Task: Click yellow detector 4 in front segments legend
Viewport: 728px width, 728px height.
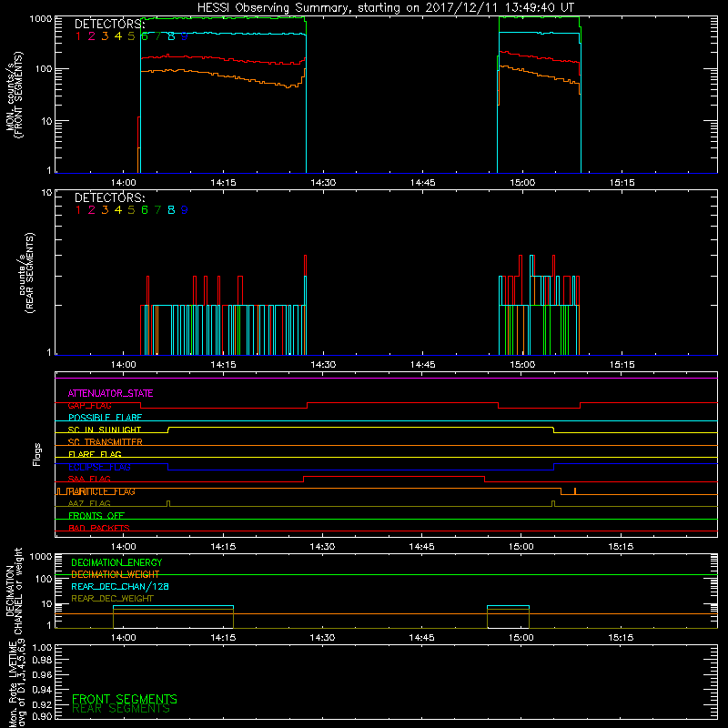Action: tap(118, 36)
